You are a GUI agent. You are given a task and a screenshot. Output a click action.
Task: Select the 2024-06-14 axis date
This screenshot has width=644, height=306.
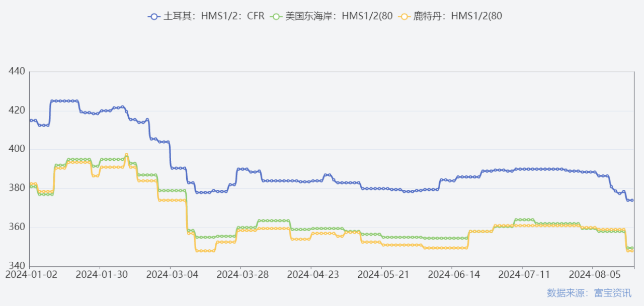[454, 275]
